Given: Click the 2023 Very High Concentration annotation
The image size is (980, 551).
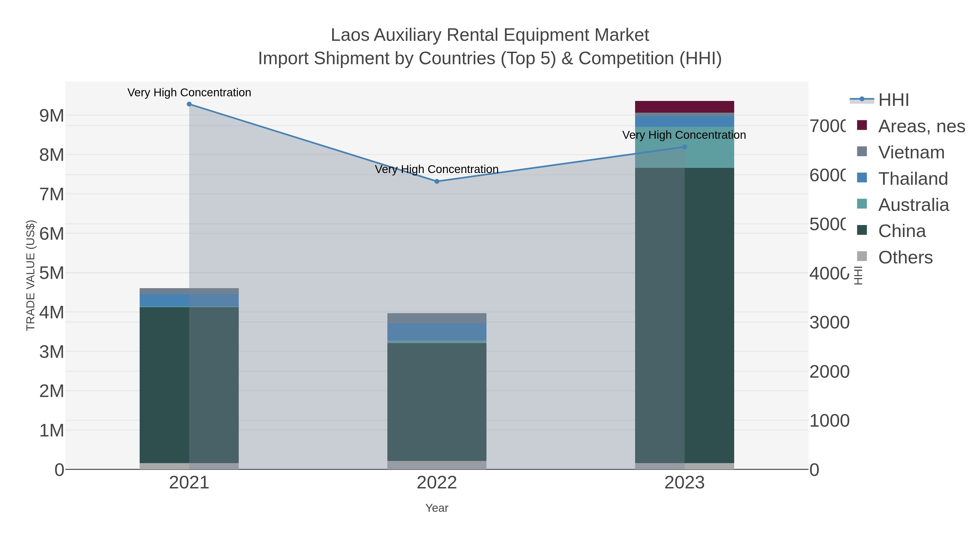Looking at the screenshot, I should [x=684, y=135].
